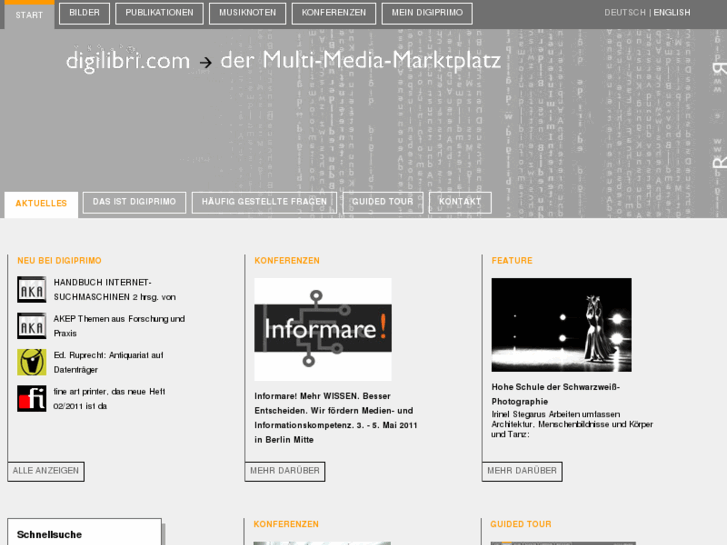Open the AKA icon beside AKEP Themen
Viewport: 727px width, 545px height.
[x=32, y=326]
